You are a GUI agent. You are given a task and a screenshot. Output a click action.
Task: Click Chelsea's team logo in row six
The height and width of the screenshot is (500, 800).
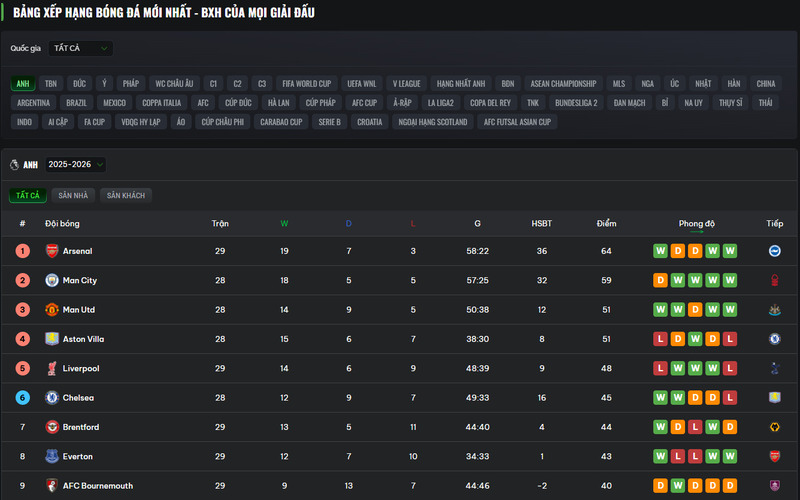pos(52,398)
